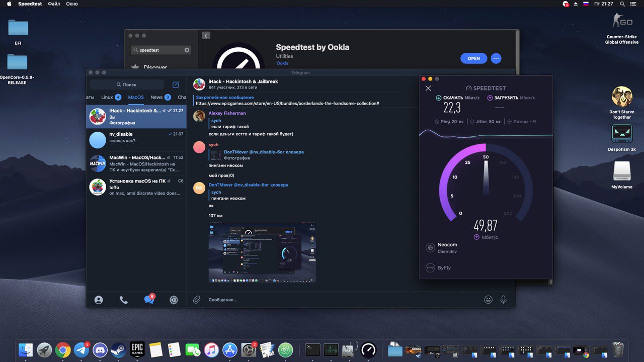
Task: Open Reminders app in the dock
Action: click(x=174, y=349)
